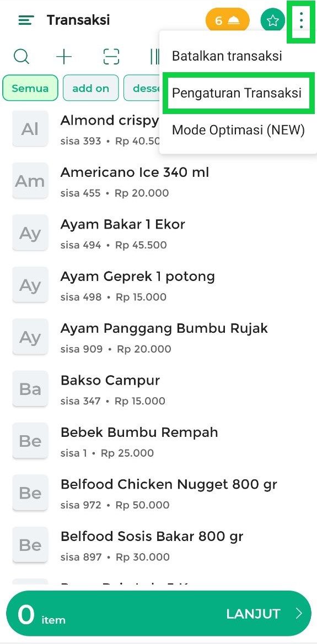Tap Bebek Bumbu Rempah item
Image resolution: width=317 pixels, height=644 pixels.
click(158, 441)
